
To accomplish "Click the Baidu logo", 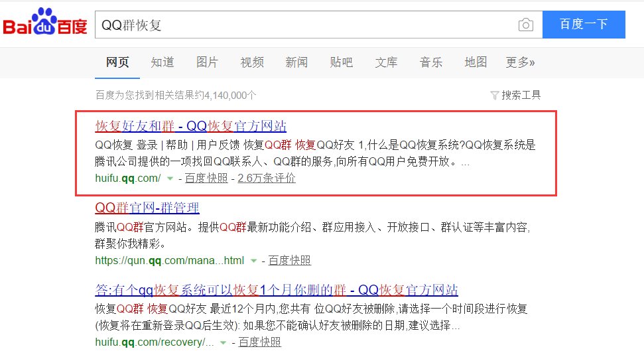I will point(44,22).
